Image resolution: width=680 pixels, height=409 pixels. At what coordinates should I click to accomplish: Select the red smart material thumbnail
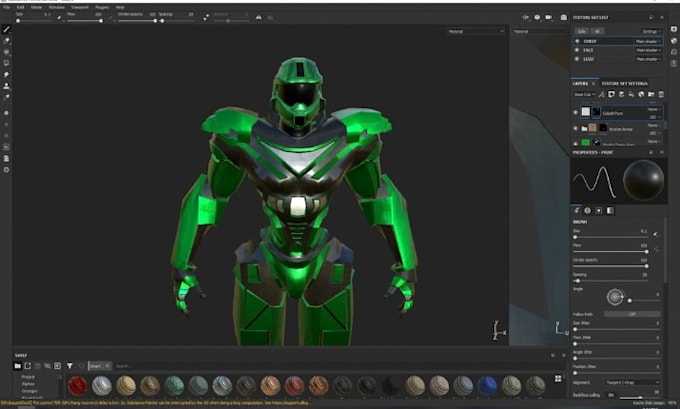pyautogui.click(x=78, y=386)
